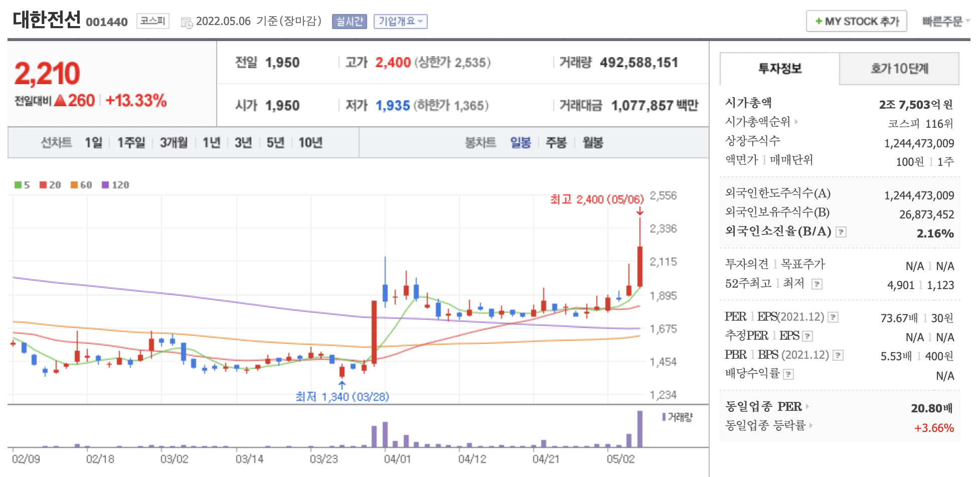Click the 상장주식수 1,244,473,009 value
980x477 pixels.
919,143
